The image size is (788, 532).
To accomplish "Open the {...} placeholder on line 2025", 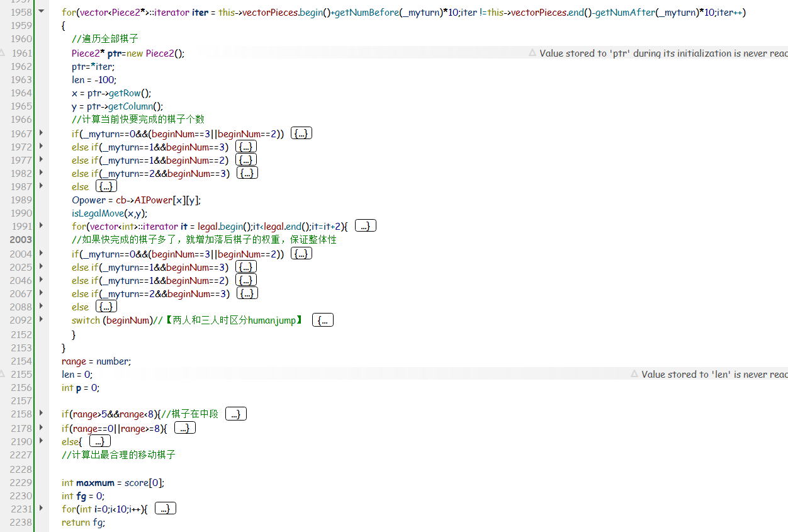I will click(246, 267).
